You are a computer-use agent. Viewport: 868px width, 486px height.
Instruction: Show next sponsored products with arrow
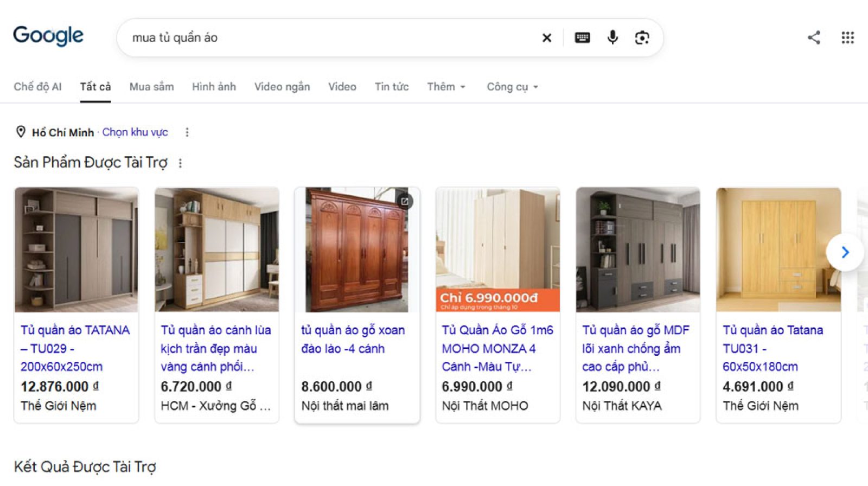[x=845, y=252]
